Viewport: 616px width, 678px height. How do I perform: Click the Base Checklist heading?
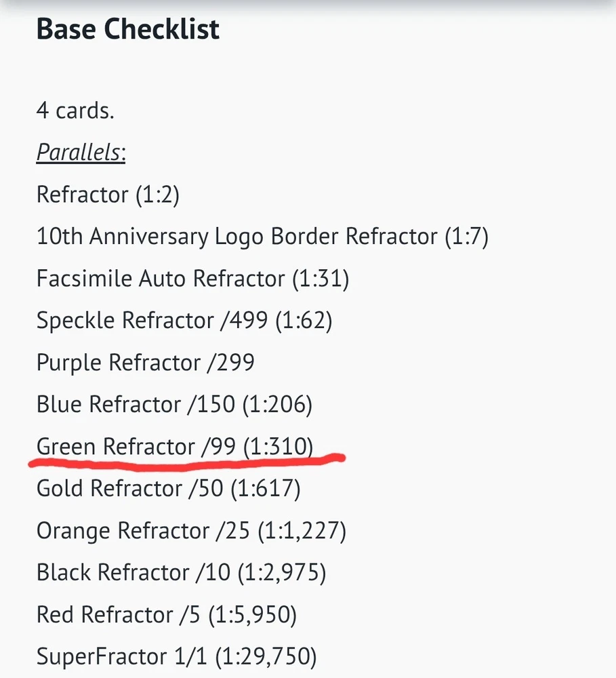pos(128,29)
